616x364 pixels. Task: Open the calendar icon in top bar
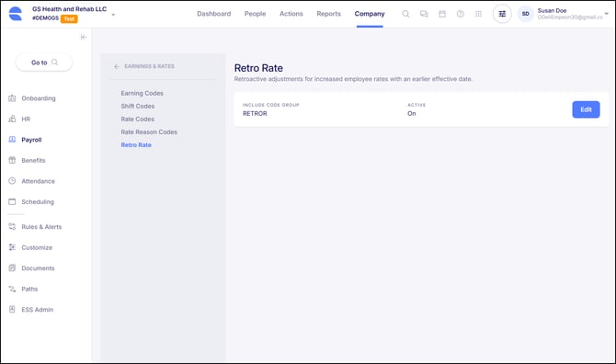pos(442,14)
